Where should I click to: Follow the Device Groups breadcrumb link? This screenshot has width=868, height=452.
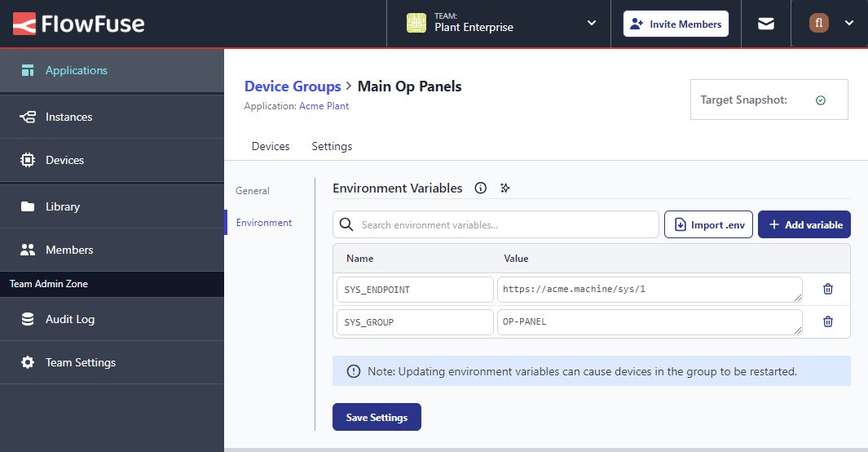(293, 86)
